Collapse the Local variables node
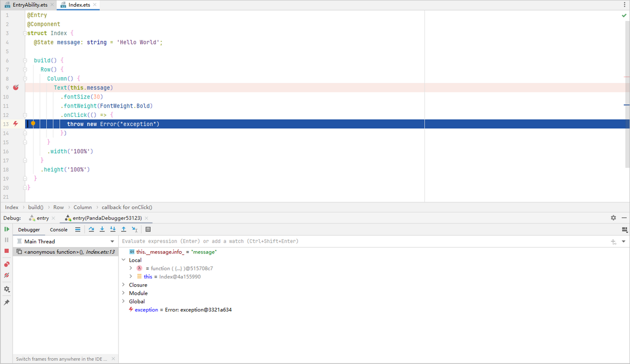 [x=123, y=260]
